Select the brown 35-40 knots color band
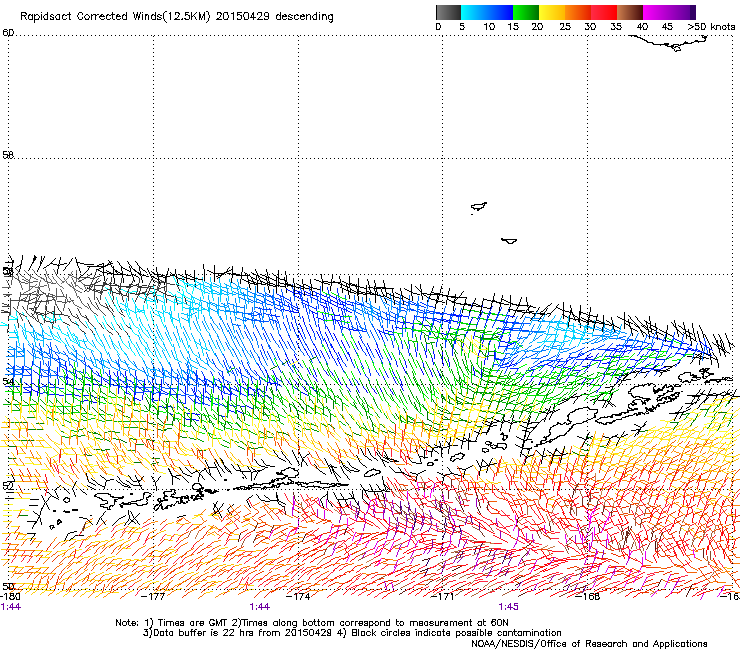This screenshot has width=740, height=650. 630,12
